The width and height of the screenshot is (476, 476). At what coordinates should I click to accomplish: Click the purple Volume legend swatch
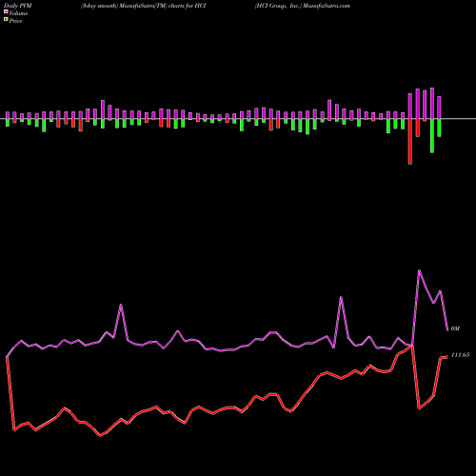click(x=6, y=12)
